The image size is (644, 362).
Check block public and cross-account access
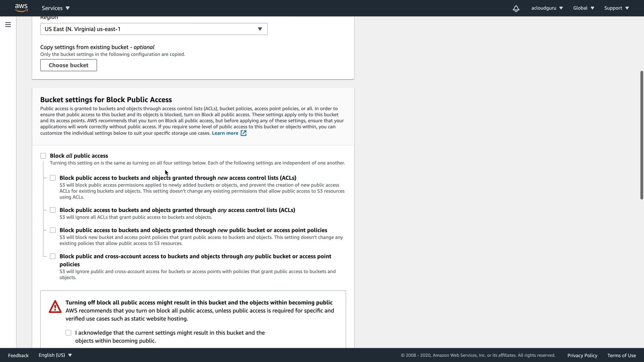point(53,256)
